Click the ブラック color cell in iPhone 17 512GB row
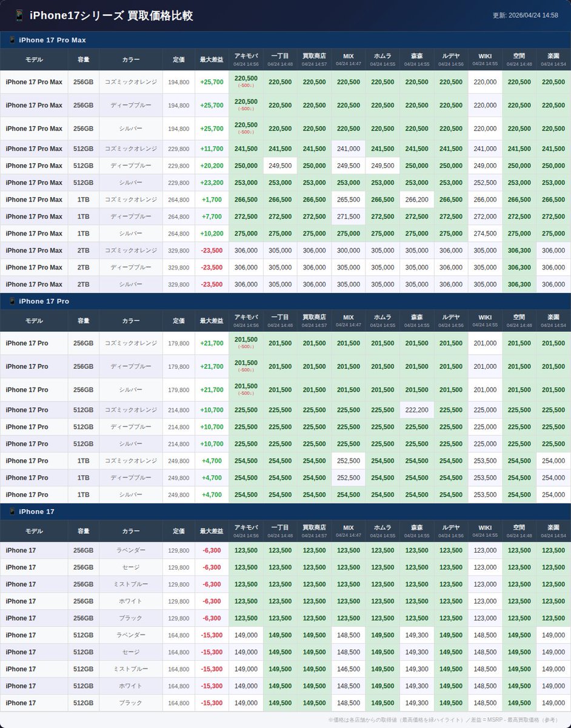The height and width of the screenshot is (728, 571). [x=131, y=703]
